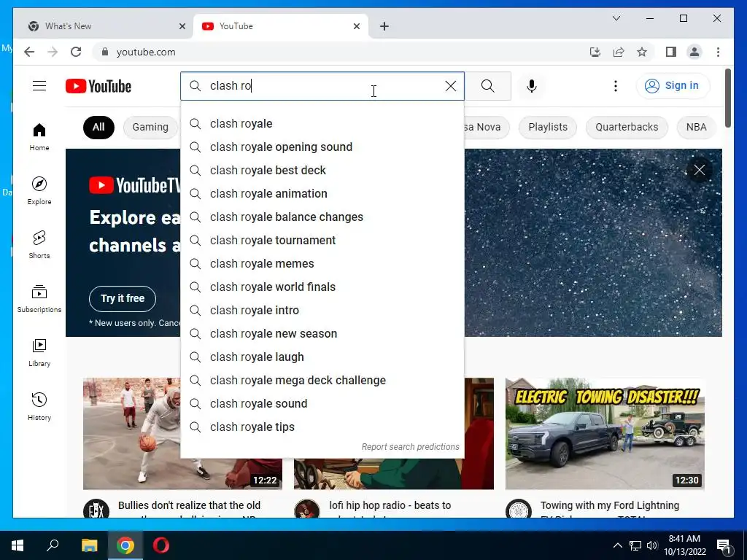Open the Chrome profile avatar

(x=694, y=52)
